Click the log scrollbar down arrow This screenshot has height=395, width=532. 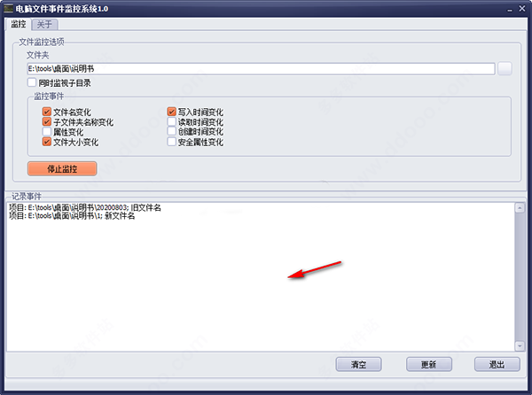(x=520, y=346)
